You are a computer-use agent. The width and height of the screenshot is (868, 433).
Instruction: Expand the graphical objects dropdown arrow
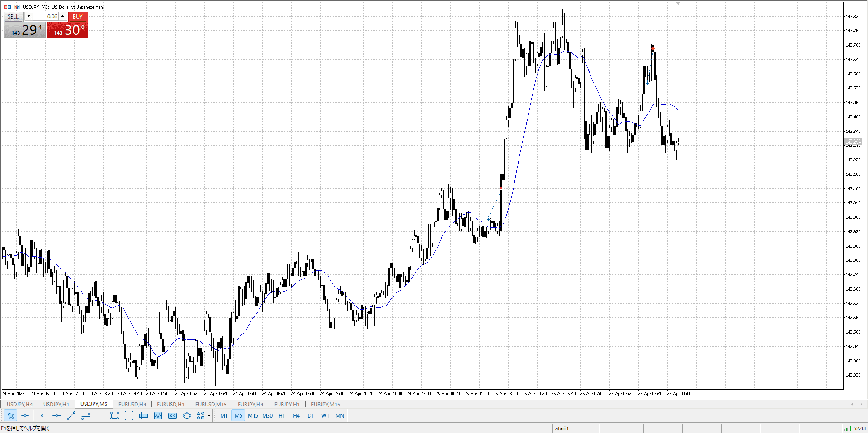pos(209,416)
